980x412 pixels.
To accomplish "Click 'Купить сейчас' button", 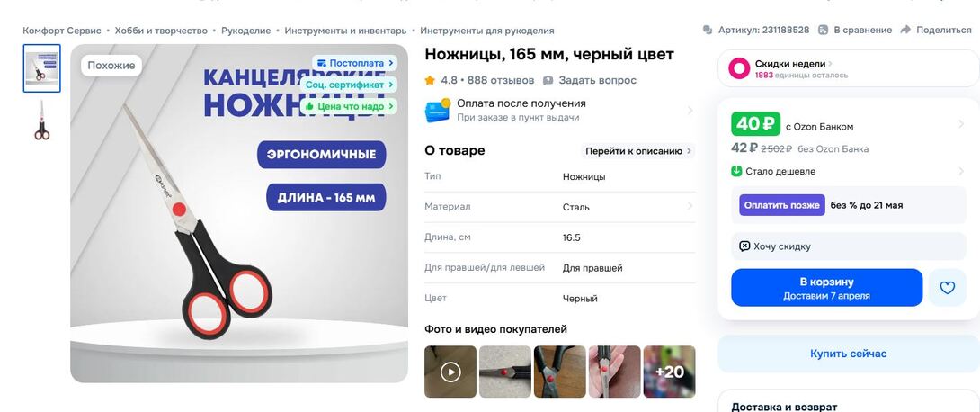I will 848,354.
